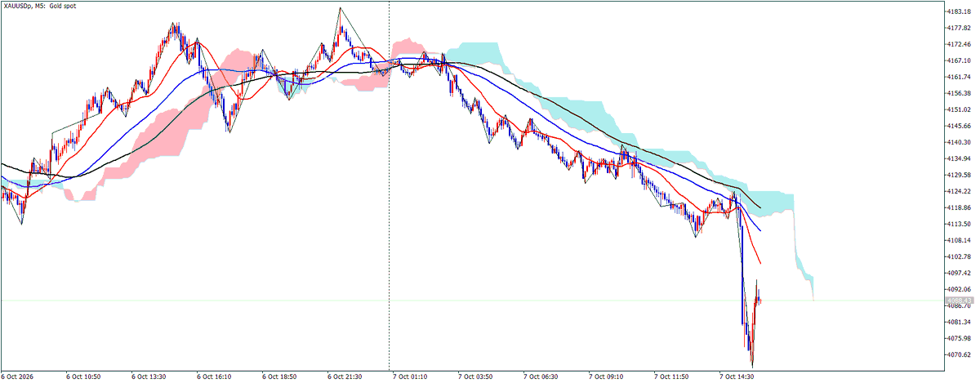Select the 6 Oct 18:50 time label

coord(280,377)
